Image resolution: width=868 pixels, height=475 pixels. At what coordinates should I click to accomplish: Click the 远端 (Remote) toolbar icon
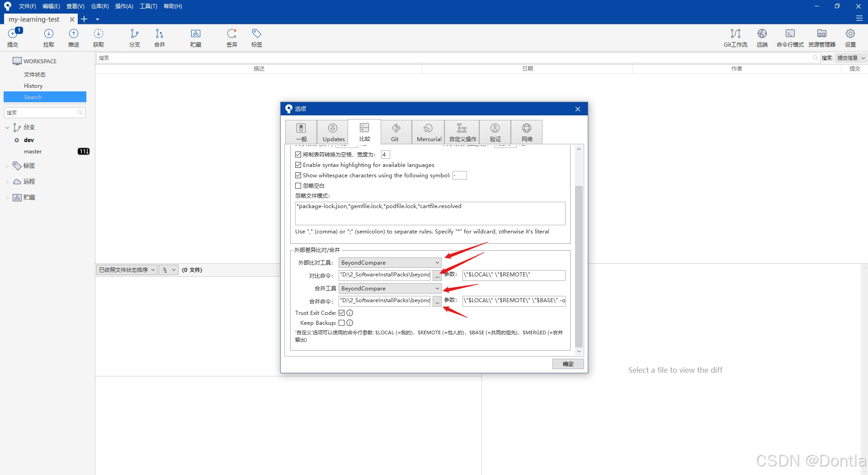coord(762,38)
